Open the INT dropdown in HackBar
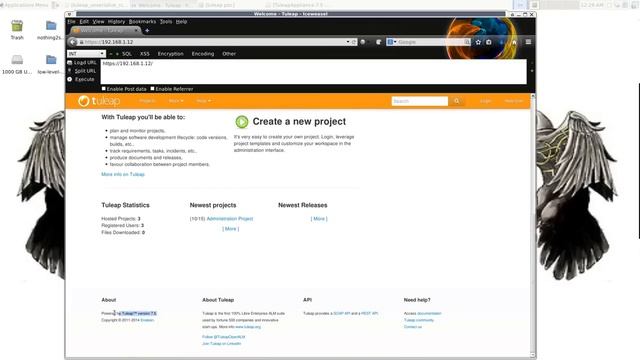 87,54
